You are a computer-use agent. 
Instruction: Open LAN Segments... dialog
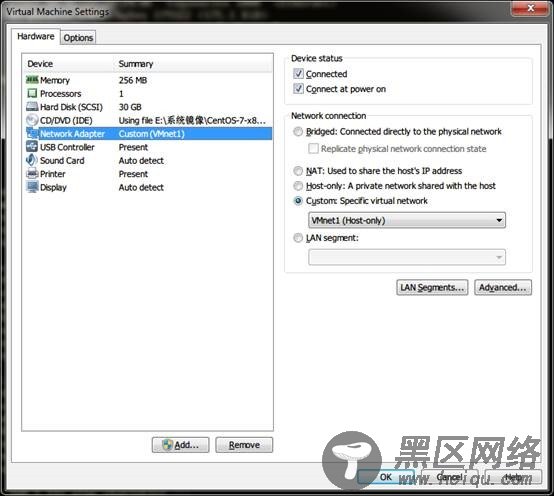(x=432, y=288)
